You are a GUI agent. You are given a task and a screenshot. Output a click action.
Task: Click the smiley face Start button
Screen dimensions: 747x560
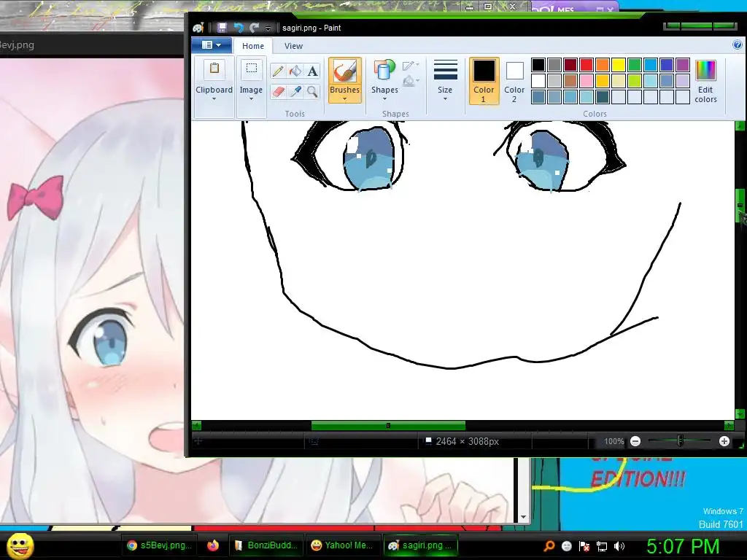pyautogui.click(x=20, y=545)
